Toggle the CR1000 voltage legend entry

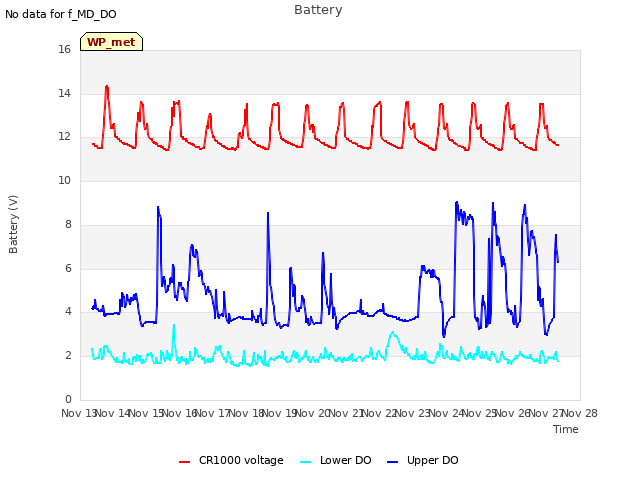point(231,460)
